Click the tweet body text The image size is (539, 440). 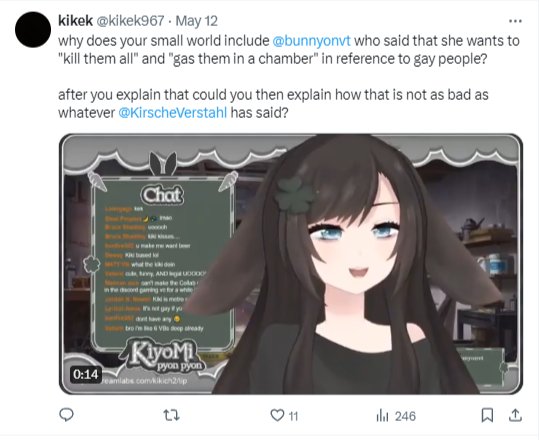[x=288, y=76]
